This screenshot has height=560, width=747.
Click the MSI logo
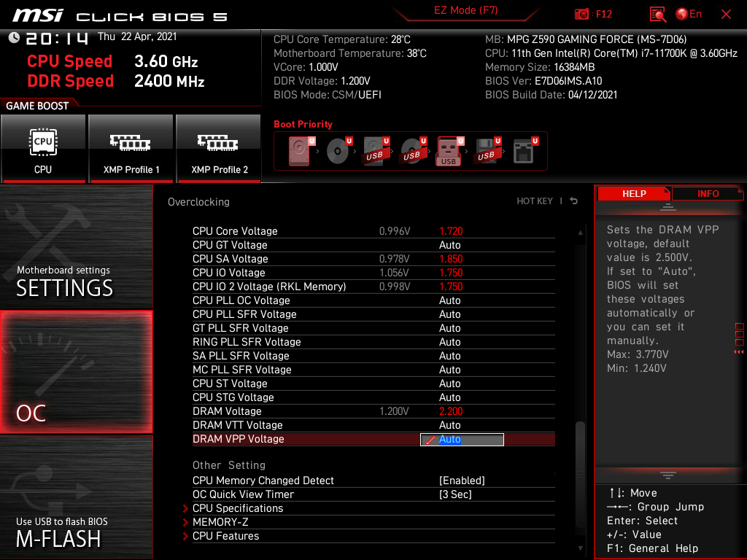point(38,15)
